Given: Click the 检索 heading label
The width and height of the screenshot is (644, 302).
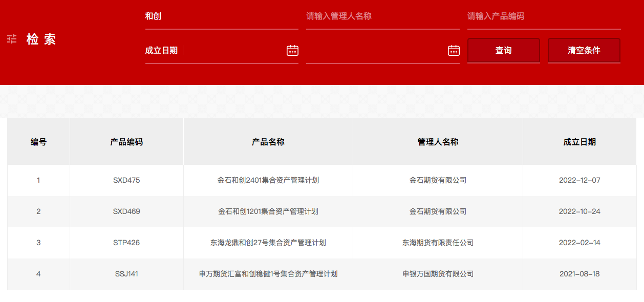Looking at the screenshot, I should point(41,39).
